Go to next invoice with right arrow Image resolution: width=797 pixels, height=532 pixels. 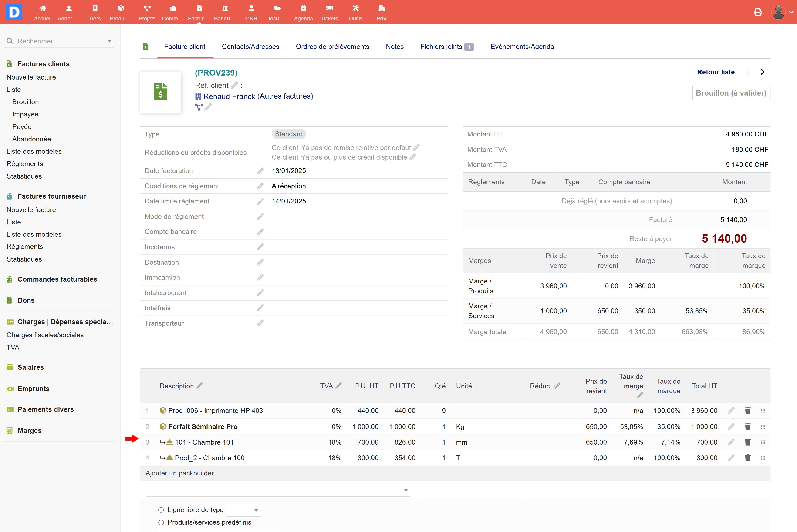tap(762, 72)
